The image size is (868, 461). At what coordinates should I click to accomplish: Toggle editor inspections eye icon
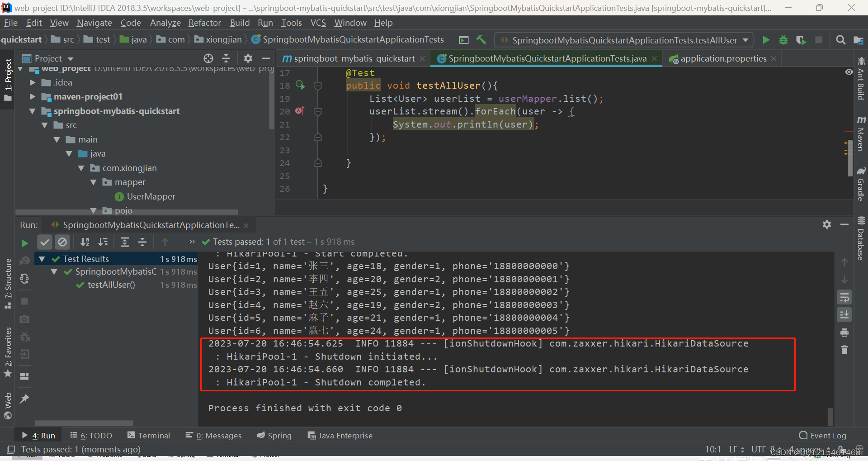pos(849,72)
